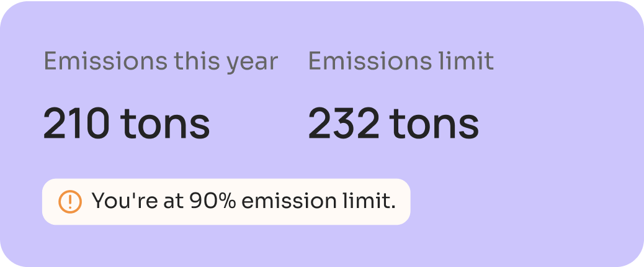Select the "Emissions limit" heading
644x267 pixels.
[401, 61]
